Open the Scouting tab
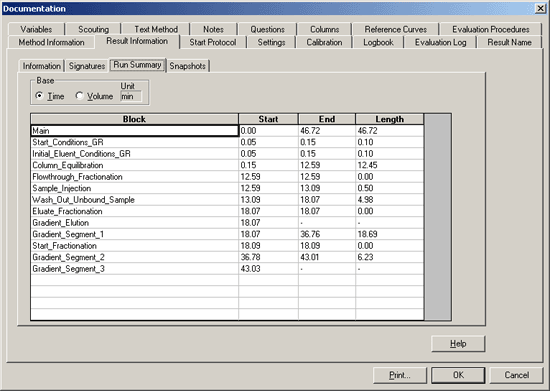The image size is (550, 391). (93, 29)
